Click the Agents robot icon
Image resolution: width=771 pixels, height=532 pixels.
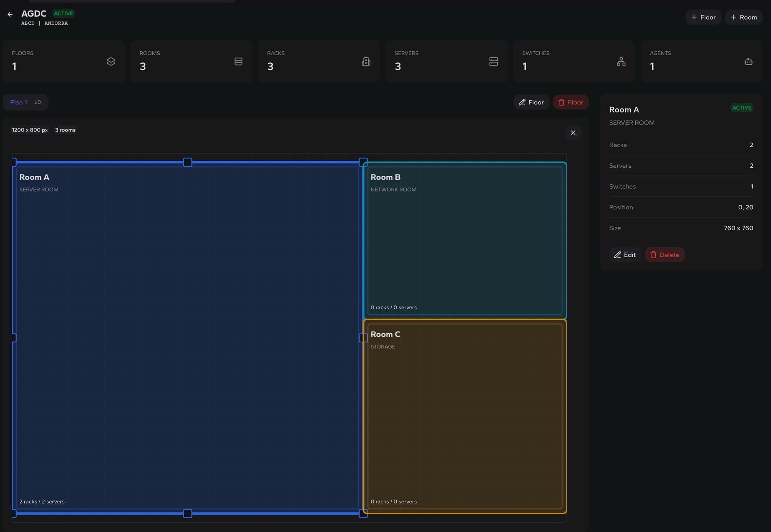coord(749,62)
